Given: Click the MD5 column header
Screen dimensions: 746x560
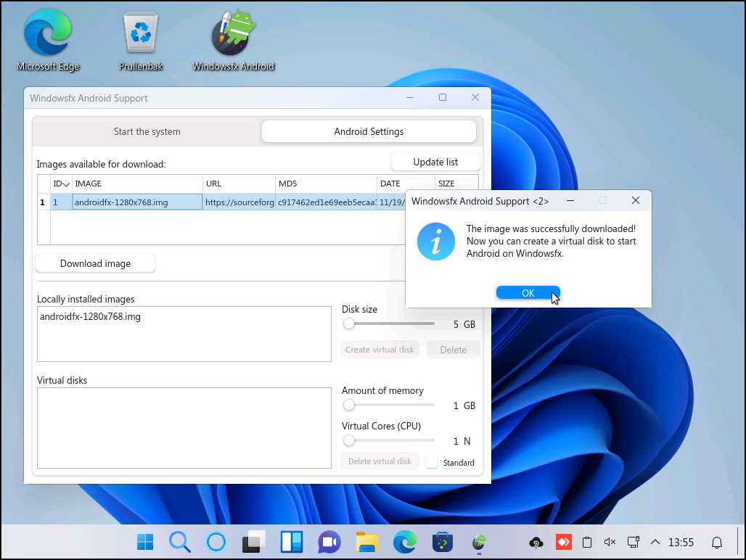Looking at the screenshot, I should 326,184.
